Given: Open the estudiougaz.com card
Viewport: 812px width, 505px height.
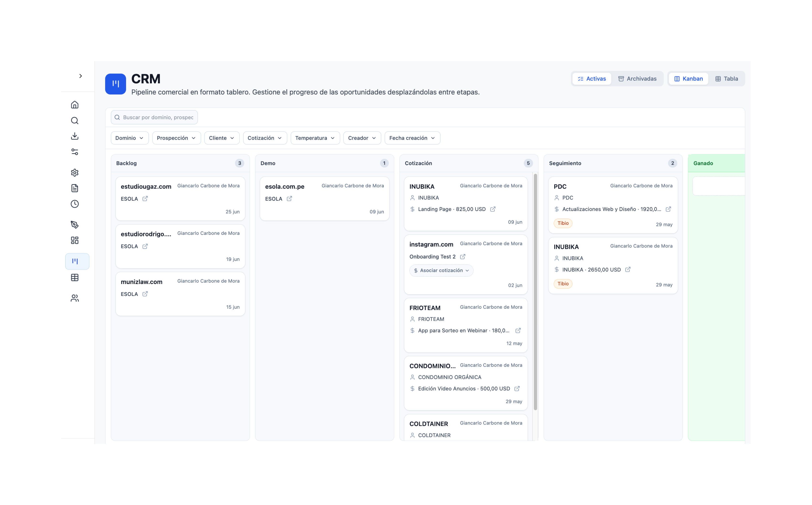Looking at the screenshot, I should pyautogui.click(x=181, y=199).
